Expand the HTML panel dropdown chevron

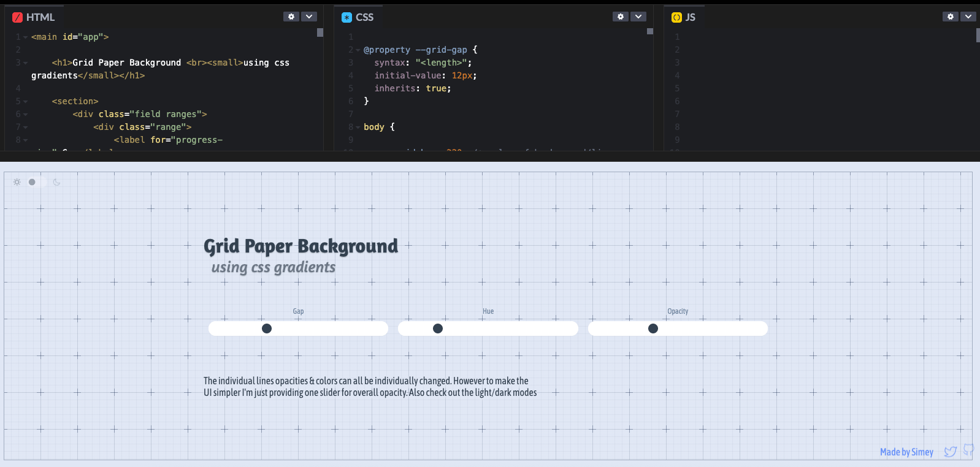(309, 17)
